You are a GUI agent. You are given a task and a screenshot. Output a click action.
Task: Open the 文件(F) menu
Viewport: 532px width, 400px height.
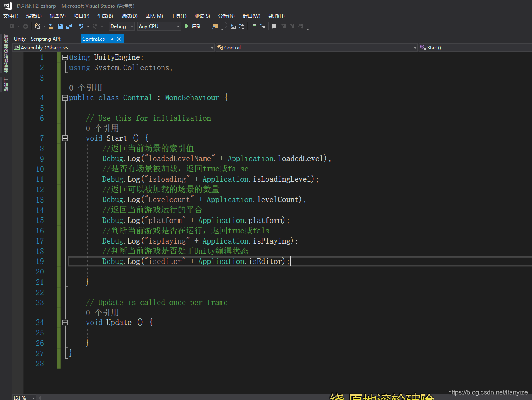click(11, 16)
